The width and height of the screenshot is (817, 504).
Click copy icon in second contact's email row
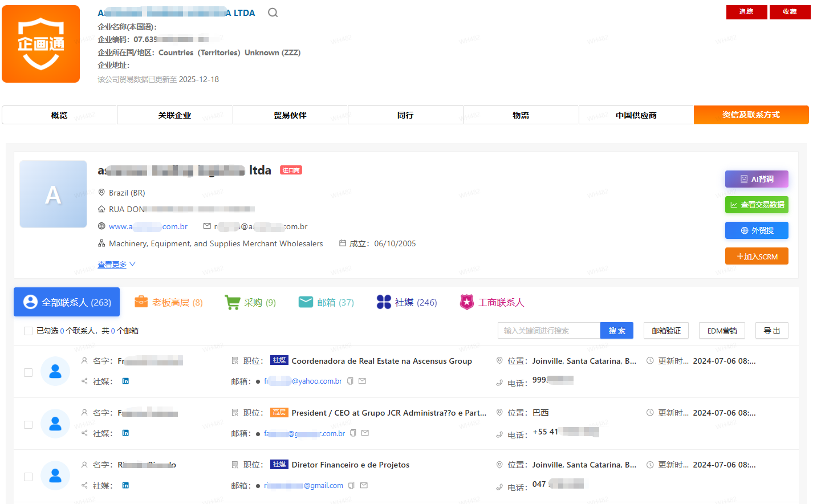coord(353,433)
